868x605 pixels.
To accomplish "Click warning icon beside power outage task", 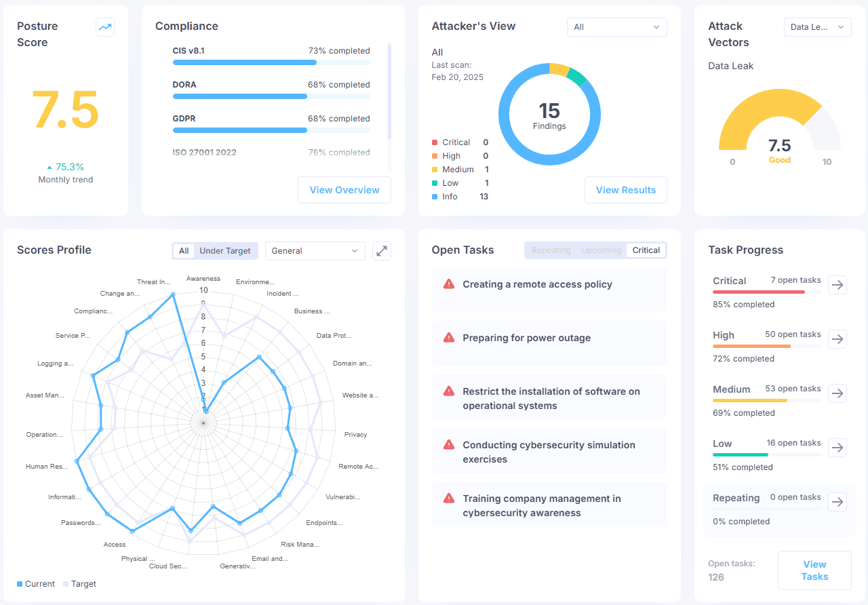I will pyautogui.click(x=448, y=338).
